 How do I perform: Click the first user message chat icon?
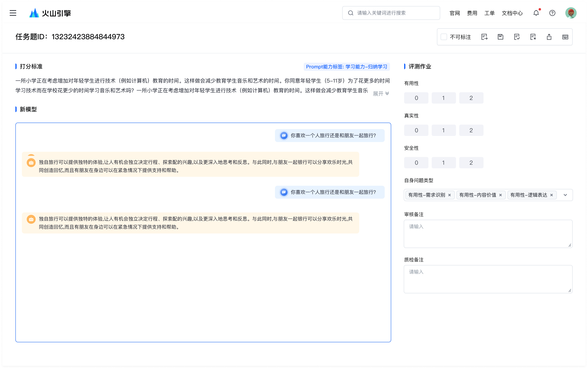click(284, 136)
